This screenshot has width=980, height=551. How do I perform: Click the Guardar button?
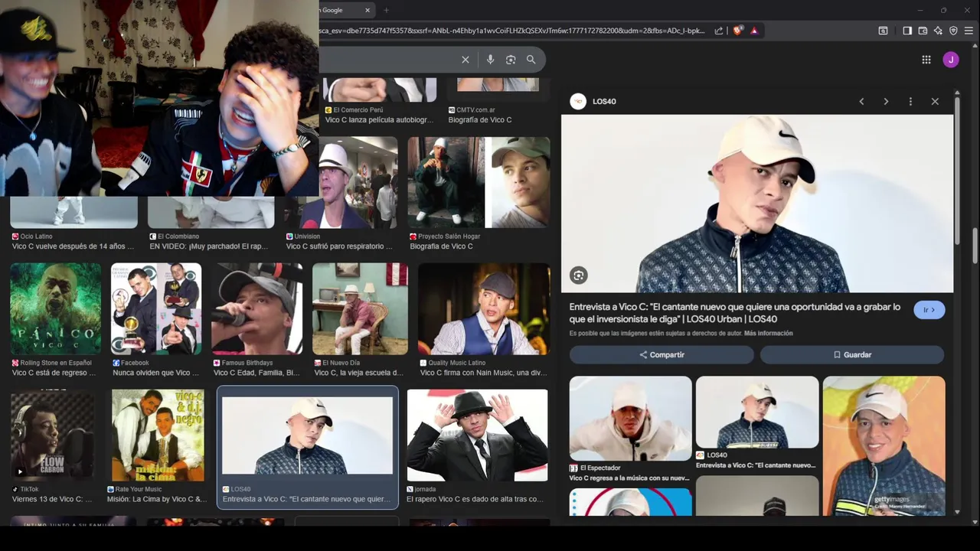click(852, 355)
